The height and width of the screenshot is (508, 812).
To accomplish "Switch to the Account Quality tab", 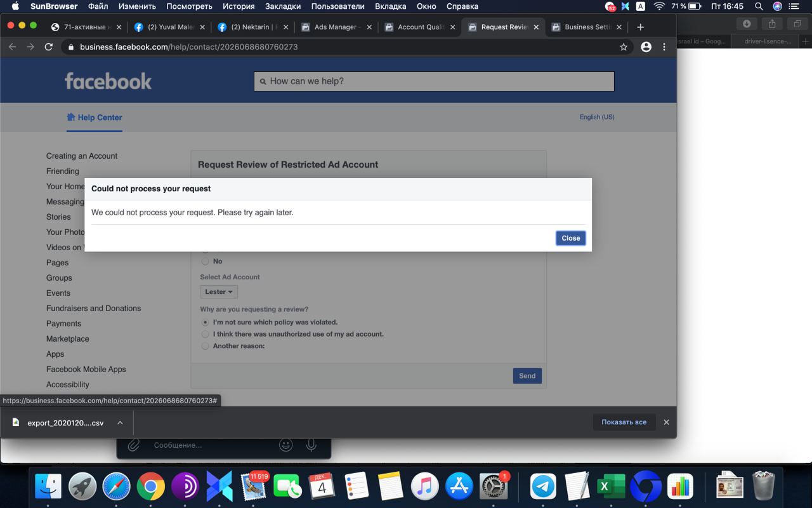I will pyautogui.click(x=419, y=27).
